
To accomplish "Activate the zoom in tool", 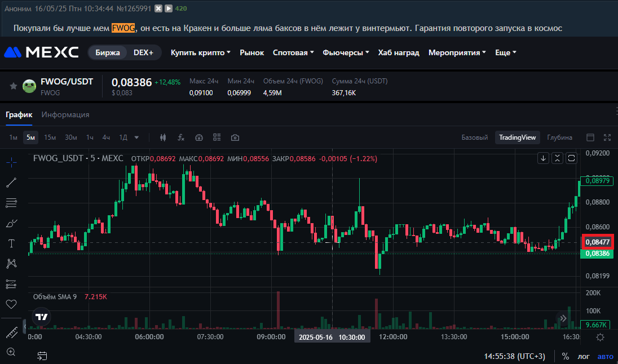I will point(11,352).
